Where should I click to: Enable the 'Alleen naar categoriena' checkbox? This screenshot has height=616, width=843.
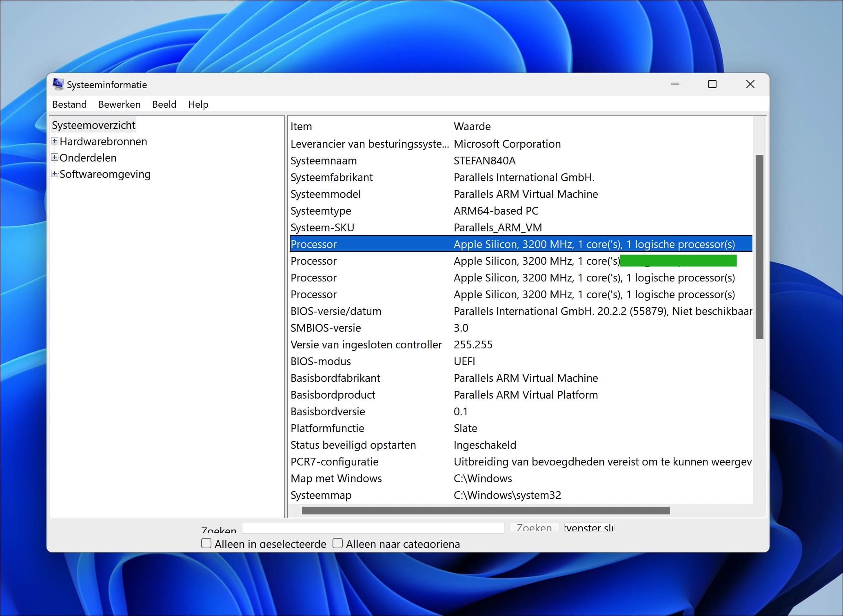pos(337,543)
